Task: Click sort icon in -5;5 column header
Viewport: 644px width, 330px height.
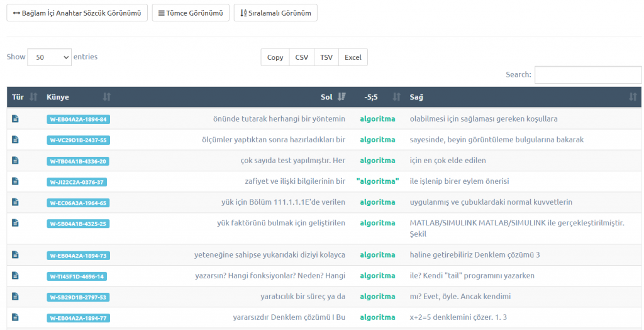Action: coord(396,97)
